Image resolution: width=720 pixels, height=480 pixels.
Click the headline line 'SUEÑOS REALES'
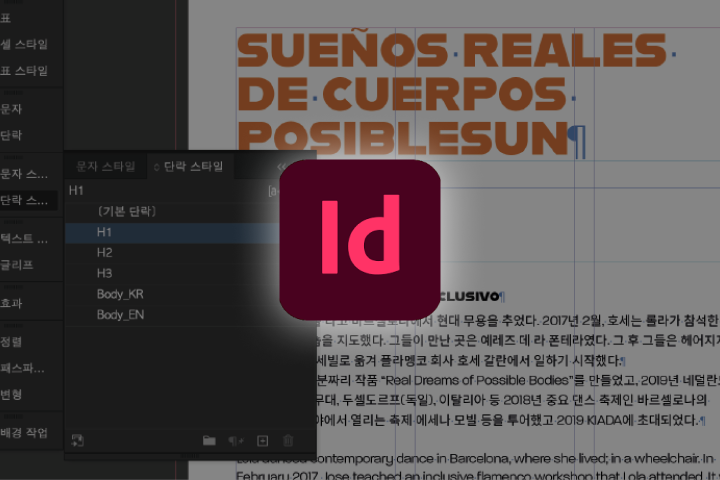pyautogui.click(x=452, y=50)
